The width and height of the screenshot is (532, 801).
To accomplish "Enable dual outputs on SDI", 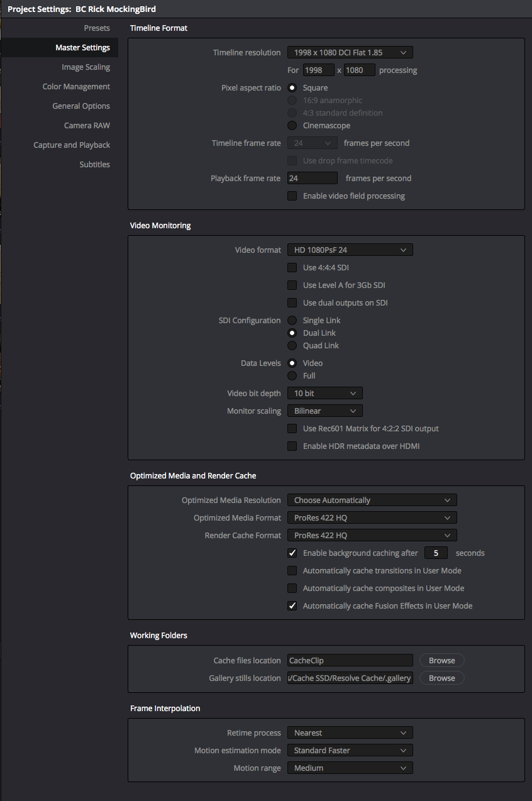I will click(292, 303).
